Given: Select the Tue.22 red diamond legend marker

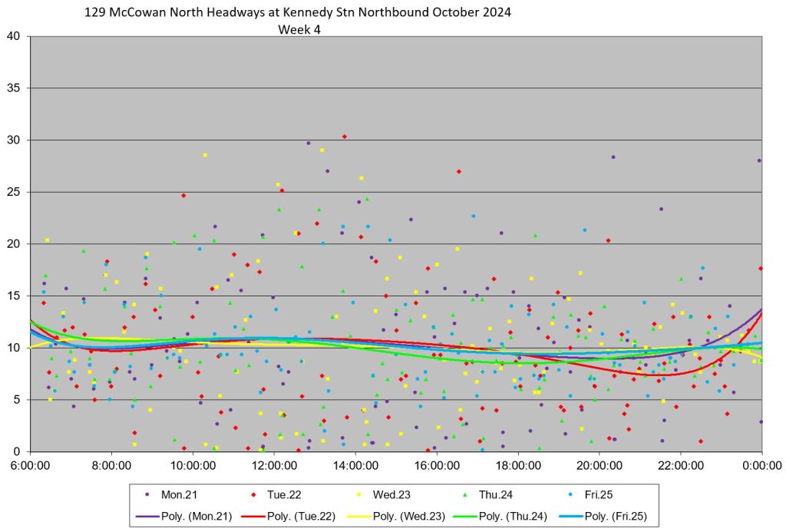Looking at the screenshot, I should click(256, 497).
